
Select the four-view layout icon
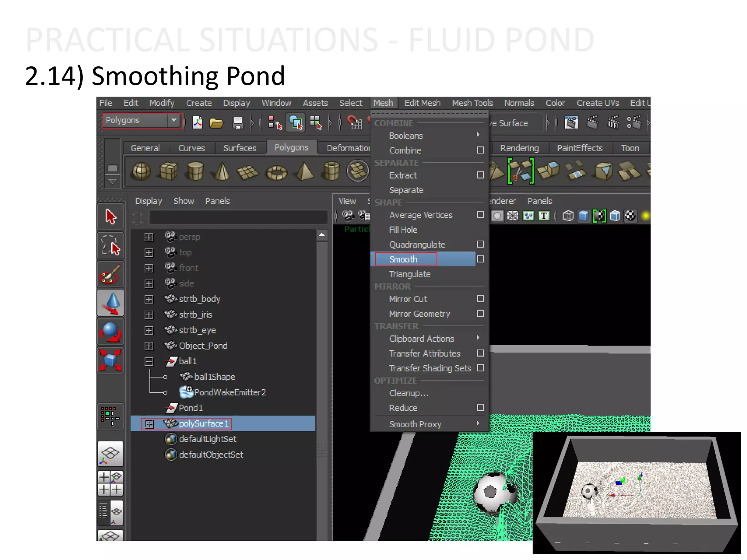click(111, 483)
